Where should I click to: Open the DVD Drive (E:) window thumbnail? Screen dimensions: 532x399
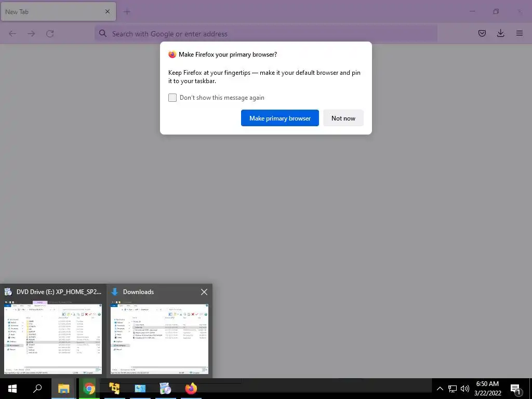(53, 331)
